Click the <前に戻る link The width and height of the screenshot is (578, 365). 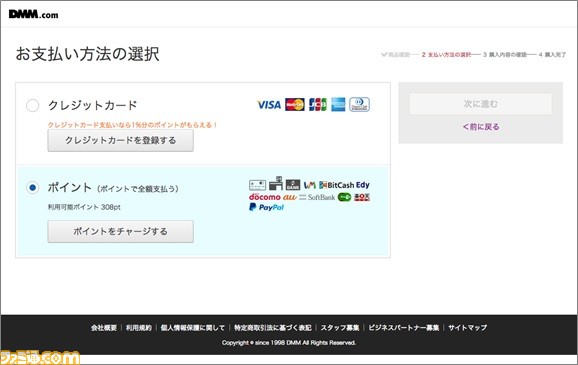tap(481, 127)
